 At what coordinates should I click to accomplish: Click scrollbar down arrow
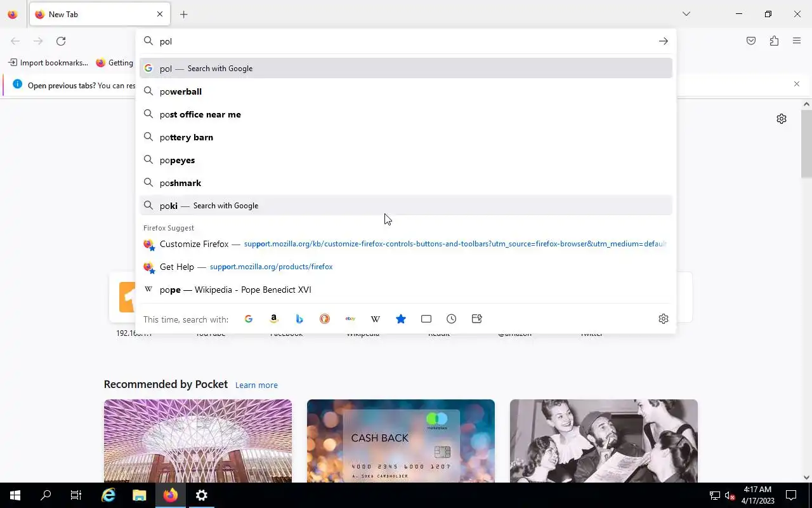click(806, 478)
